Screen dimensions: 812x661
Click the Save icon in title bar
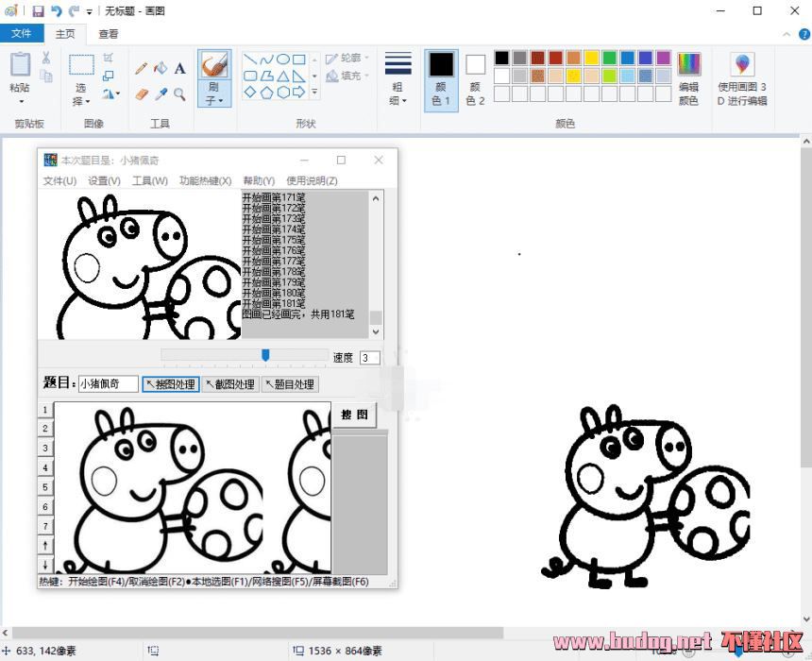pyautogui.click(x=38, y=11)
